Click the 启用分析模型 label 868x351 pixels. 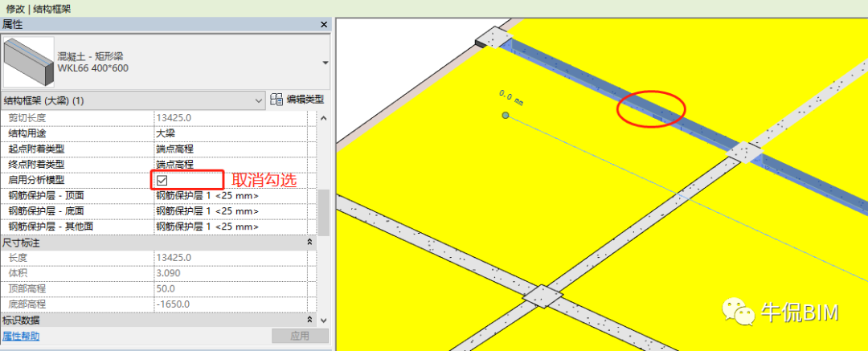(x=36, y=180)
